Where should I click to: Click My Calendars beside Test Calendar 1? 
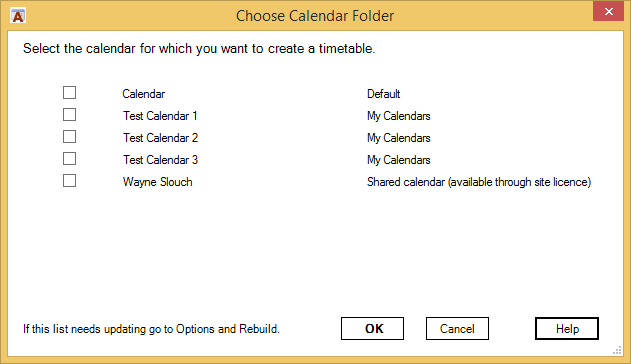[398, 116]
